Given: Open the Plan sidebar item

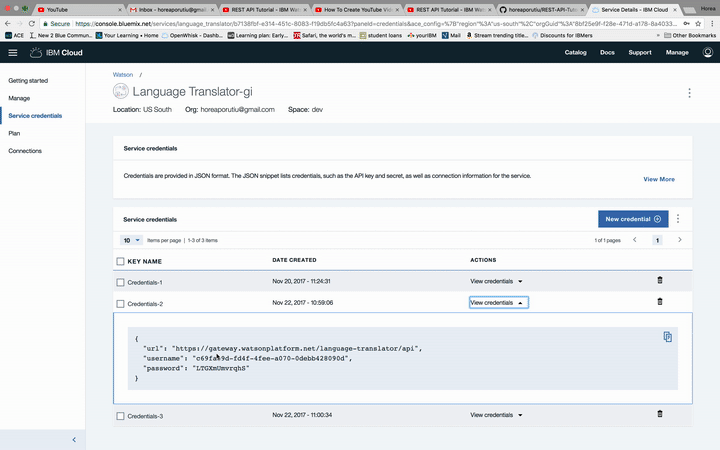Looking at the screenshot, I should tap(14, 133).
